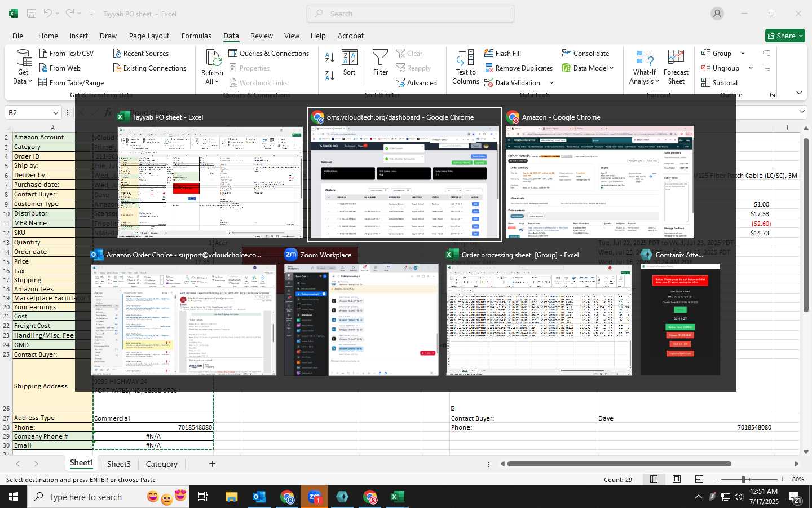Open the account profile picture
Viewport: 812px width, 508px height.
(x=717, y=14)
